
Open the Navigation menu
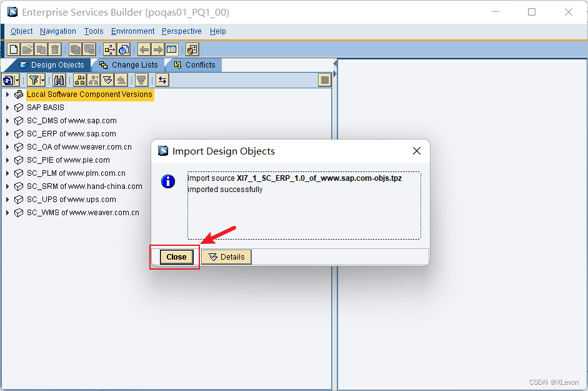[57, 31]
